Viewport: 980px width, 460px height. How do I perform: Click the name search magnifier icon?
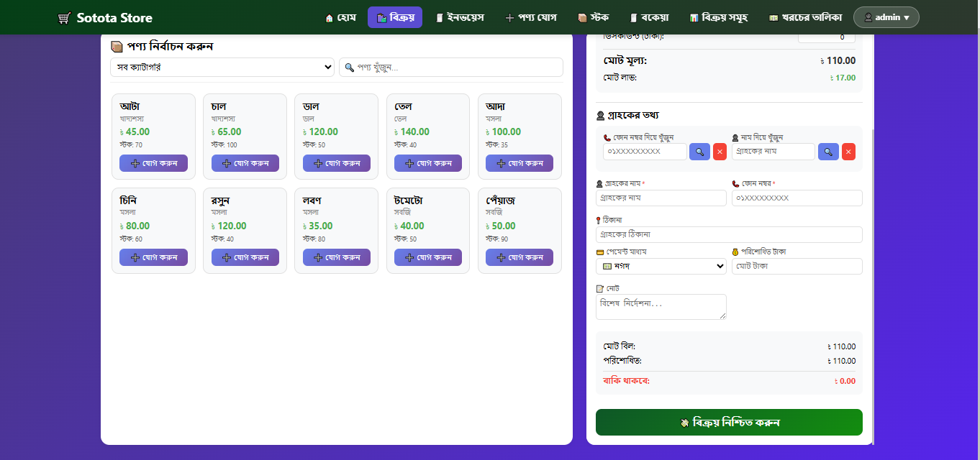(x=828, y=152)
